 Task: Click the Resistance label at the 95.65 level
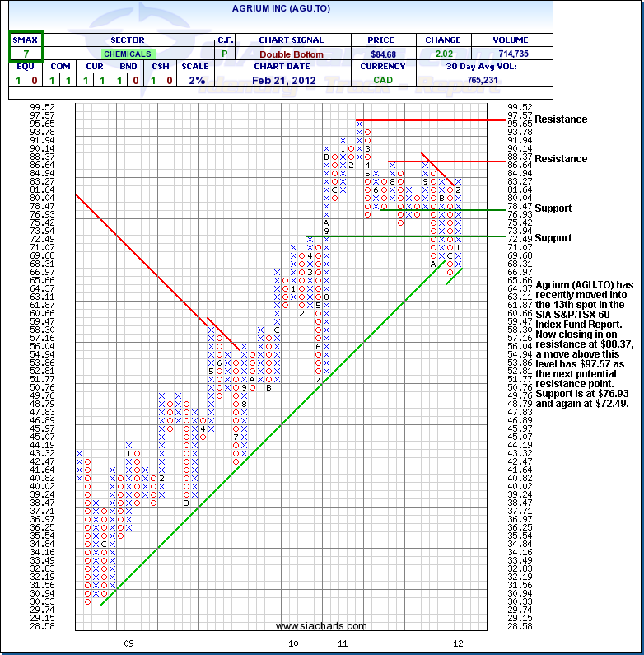pos(561,119)
